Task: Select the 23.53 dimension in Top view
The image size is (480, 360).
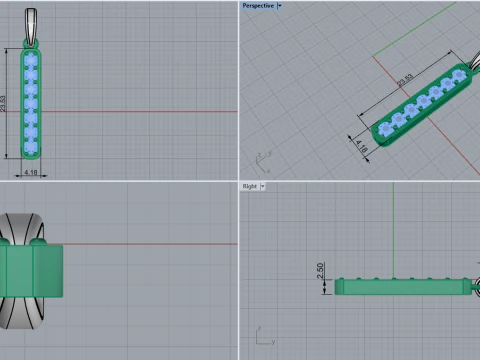Action: [x=3, y=104]
